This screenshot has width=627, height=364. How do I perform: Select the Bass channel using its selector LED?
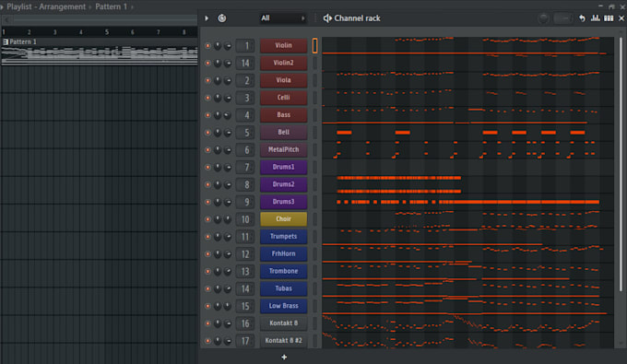[x=314, y=115]
